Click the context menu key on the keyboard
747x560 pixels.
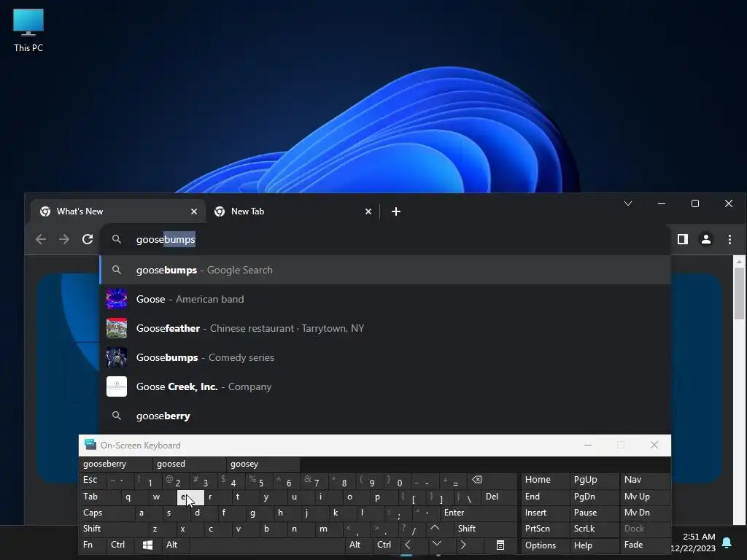(x=500, y=545)
